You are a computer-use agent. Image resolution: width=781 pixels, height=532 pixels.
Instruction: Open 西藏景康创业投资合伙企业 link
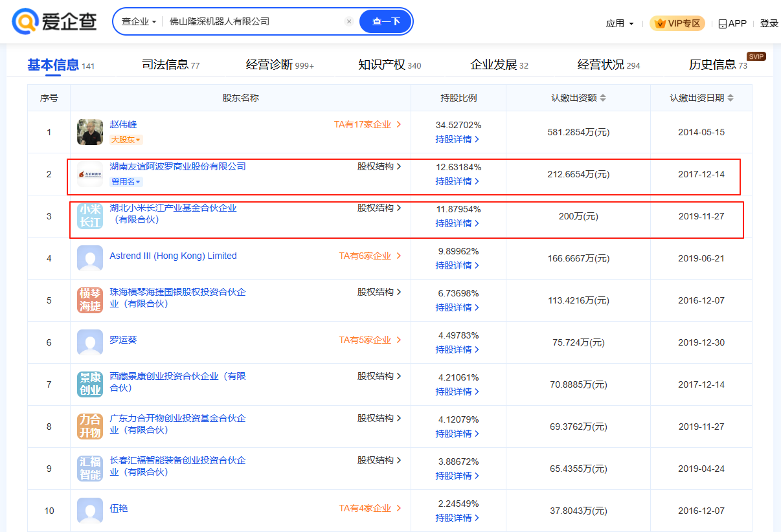click(x=177, y=382)
